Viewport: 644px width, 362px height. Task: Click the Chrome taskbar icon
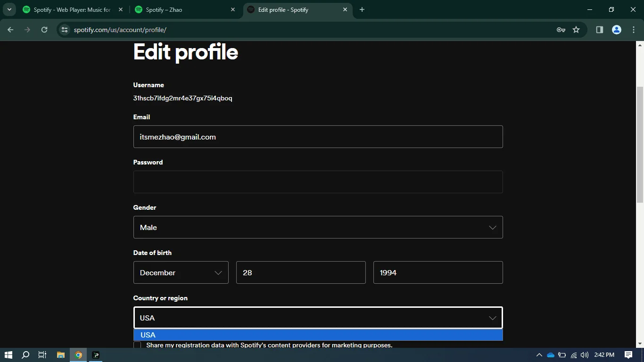pos(78,355)
